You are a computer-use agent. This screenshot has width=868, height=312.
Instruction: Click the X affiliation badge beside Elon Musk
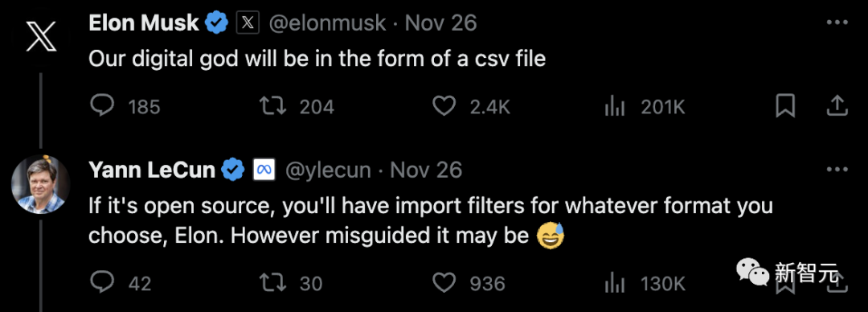point(248,23)
